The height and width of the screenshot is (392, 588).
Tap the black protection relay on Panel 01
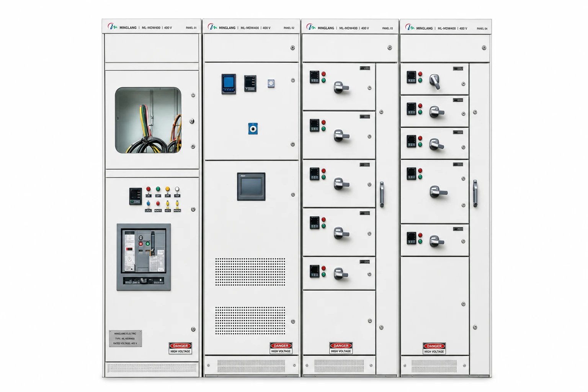(136, 196)
